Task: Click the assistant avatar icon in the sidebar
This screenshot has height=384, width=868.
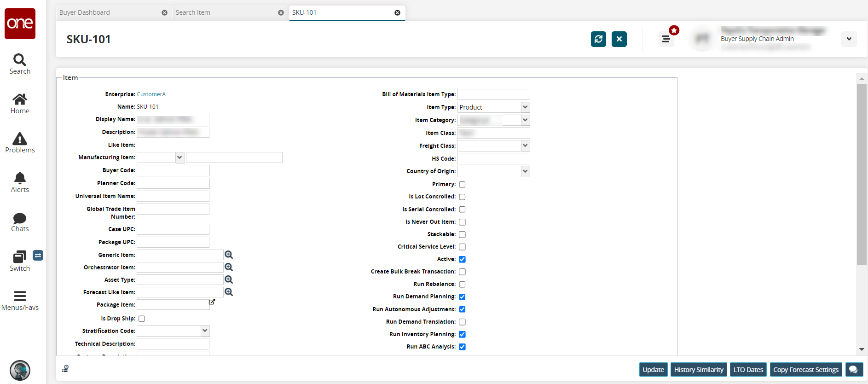Action: point(20,370)
